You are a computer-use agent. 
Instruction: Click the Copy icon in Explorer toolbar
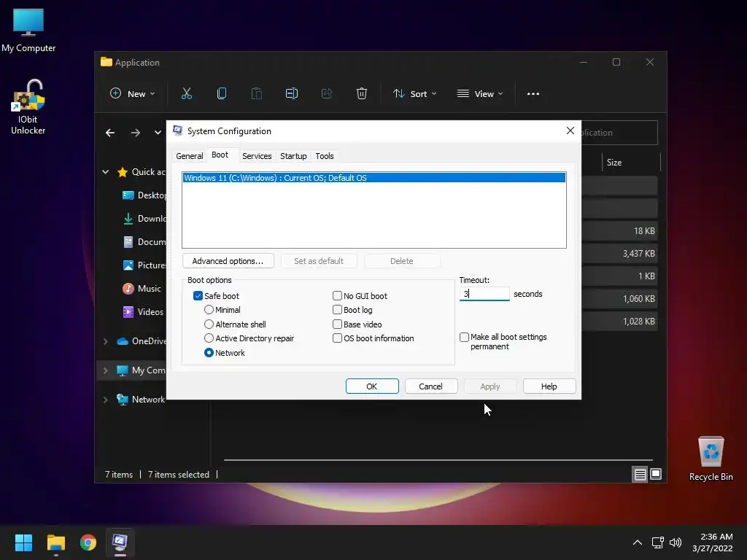tap(222, 94)
